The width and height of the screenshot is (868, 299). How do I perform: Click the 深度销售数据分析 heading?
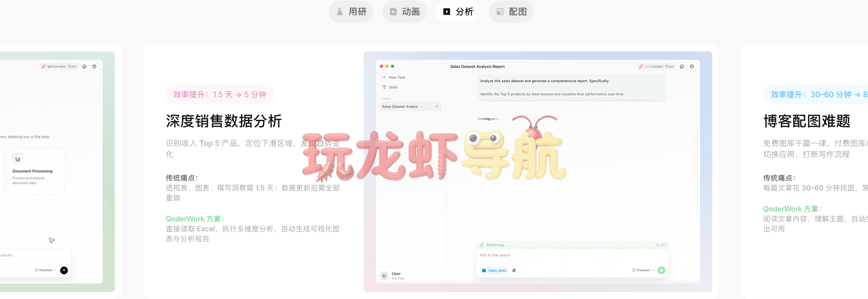coord(224,121)
